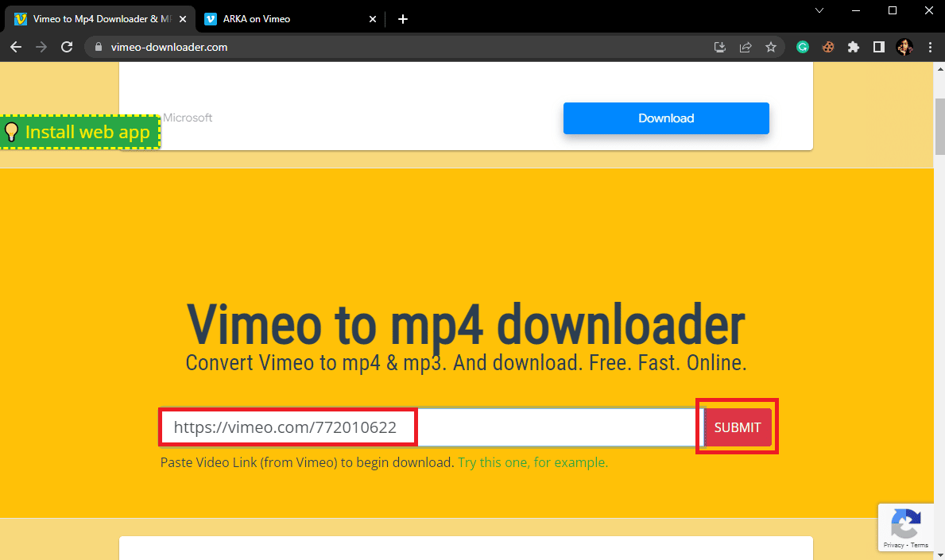Screen dimensions: 945x560
Task: Click the page vertical scrollbar thumb
Action: pyautogui.click(x=939, y=126)
